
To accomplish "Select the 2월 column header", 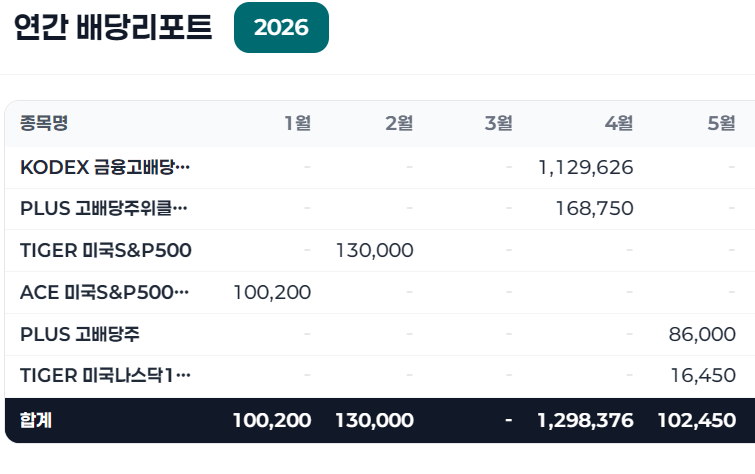I will point(399,123).
